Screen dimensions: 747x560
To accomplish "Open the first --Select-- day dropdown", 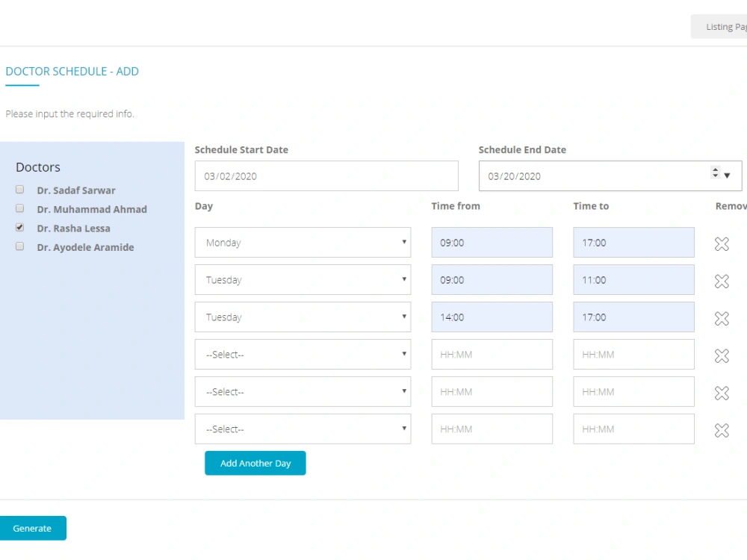I will [x=303, y=354].
